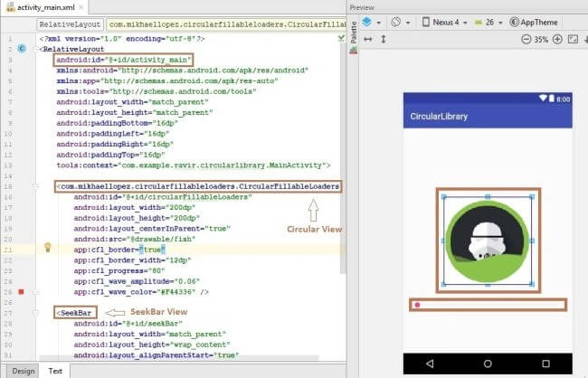Click the red color swatch in gutter

[x=22, y=292]
